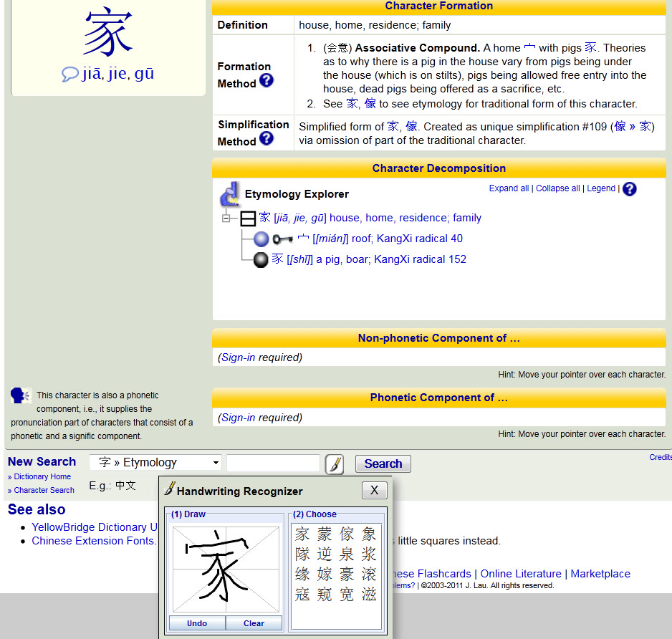Click the Etymology Explorer microscope icon
The image size is (672, 639).
coord(230,193)
